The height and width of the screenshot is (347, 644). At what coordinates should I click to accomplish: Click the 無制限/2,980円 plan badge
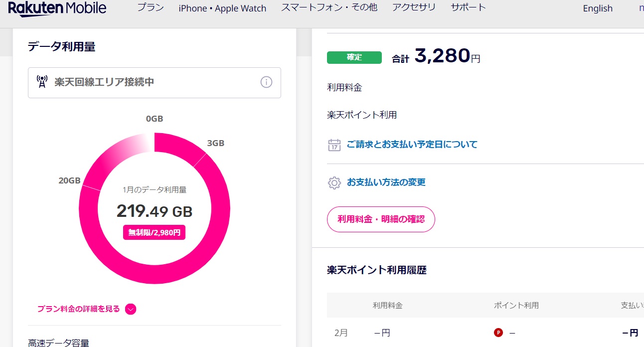point(154,232)
